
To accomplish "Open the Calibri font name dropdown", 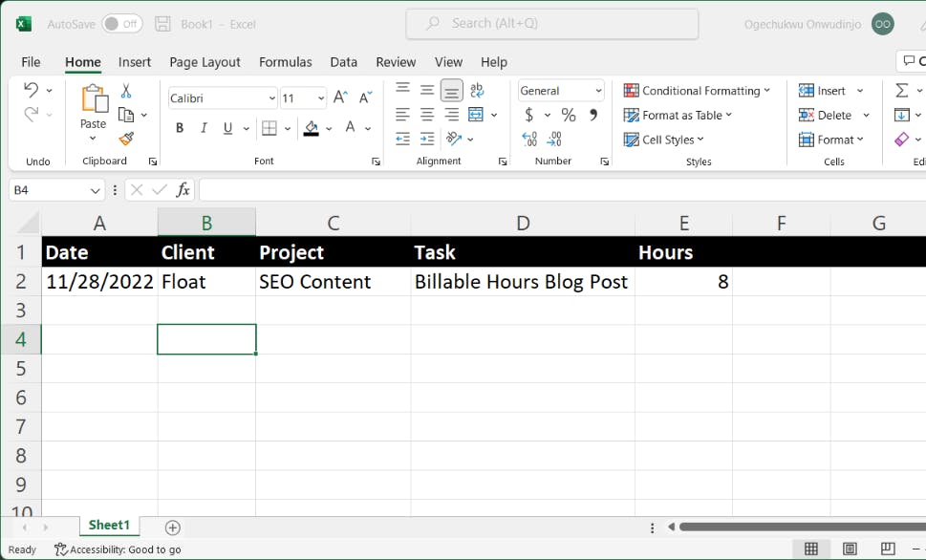I will click(x=271, y=97).
